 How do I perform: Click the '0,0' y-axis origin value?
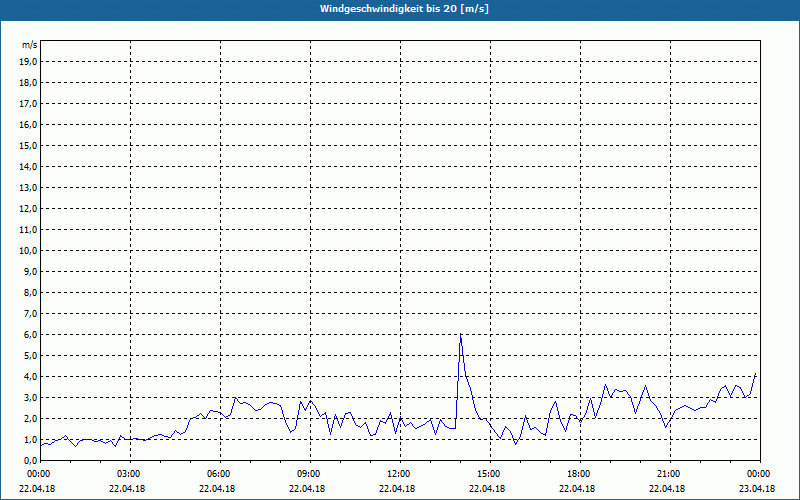click(x=30, y=461)
